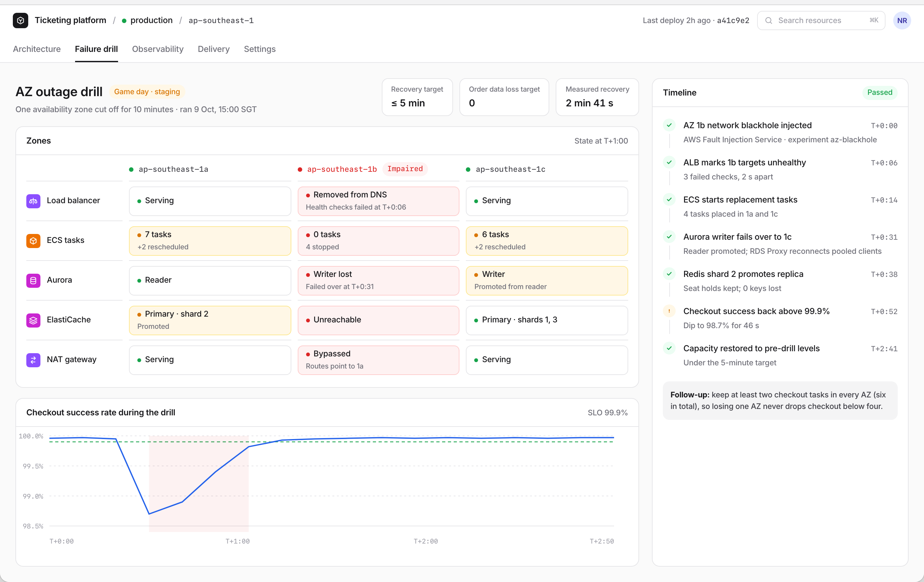Viewport: 924px width, 582px height.
Task: Click the ap-southeast-1 region breadcrumb
Action: [x=221, y=20]
